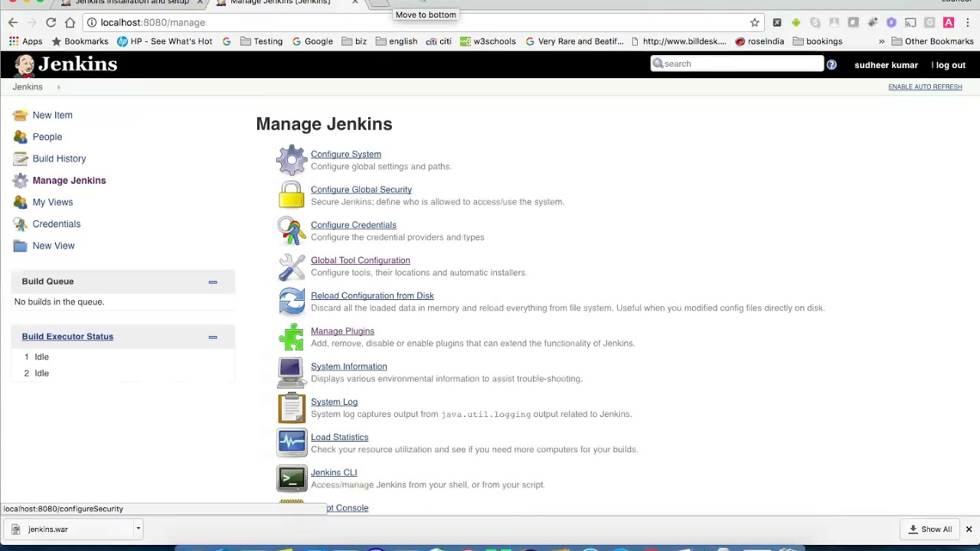Open the Build Executor Status link
The image size is (980, 551).
(x=67, y=337)
